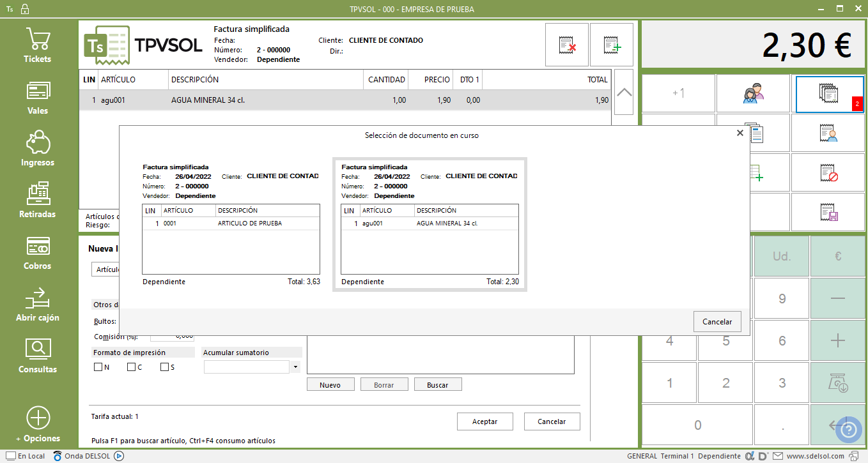
Task: Click the alpha symbol icon in status bar
Action: click(750, 456)
